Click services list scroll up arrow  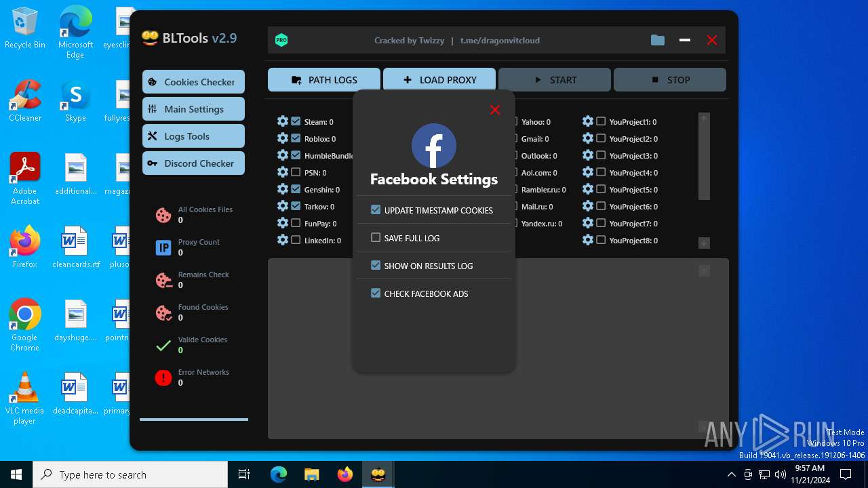coord(704,119)
